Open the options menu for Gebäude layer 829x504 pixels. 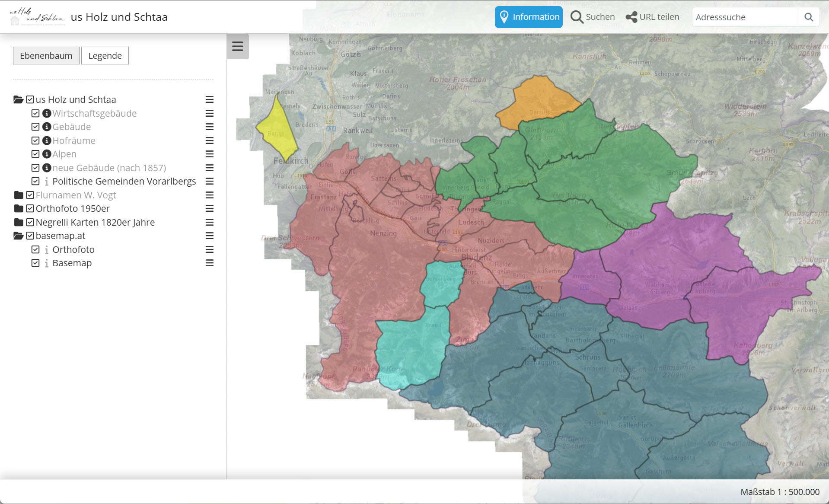point(210,127)
